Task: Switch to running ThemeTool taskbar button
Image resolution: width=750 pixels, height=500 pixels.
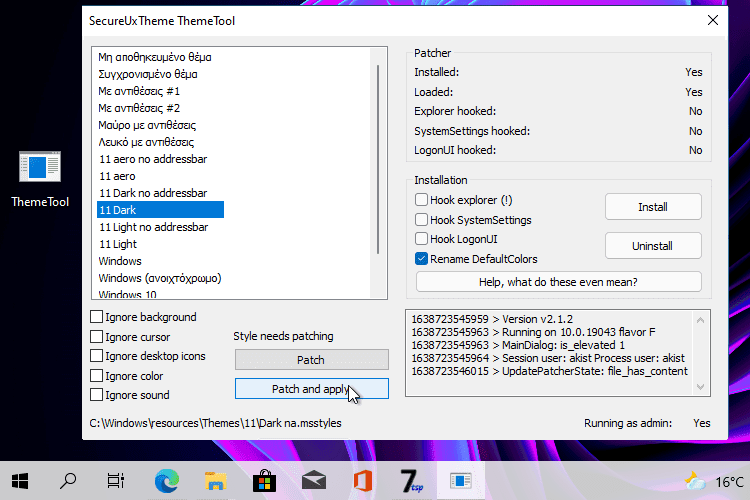Action: click(461, 481)
